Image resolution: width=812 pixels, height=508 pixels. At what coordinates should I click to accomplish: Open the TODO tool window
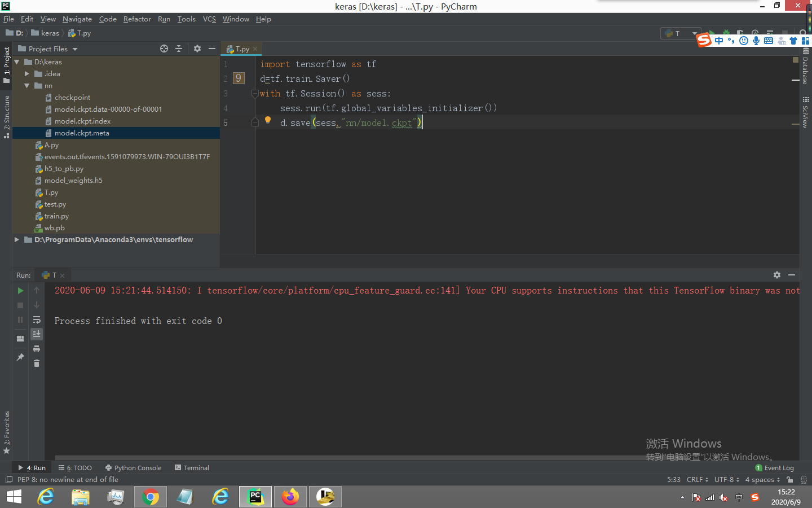75,467
